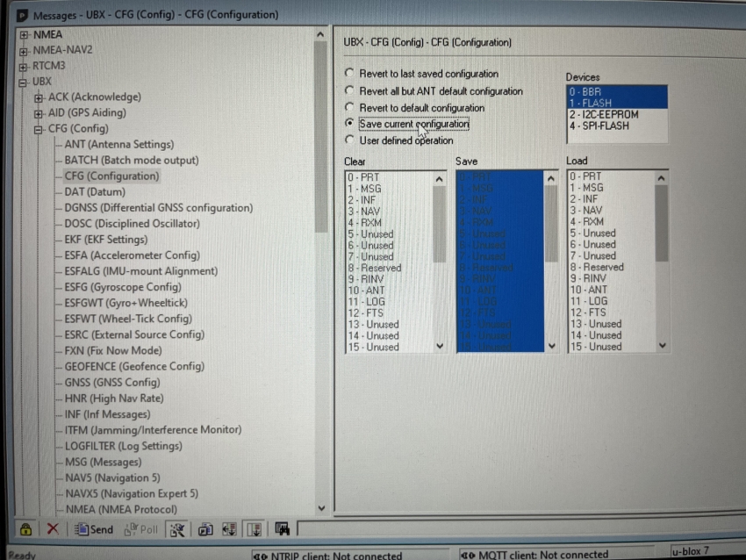The height and width of the screenshot is (560, 746).
Task: Send the configuration message
Action: 94,529
